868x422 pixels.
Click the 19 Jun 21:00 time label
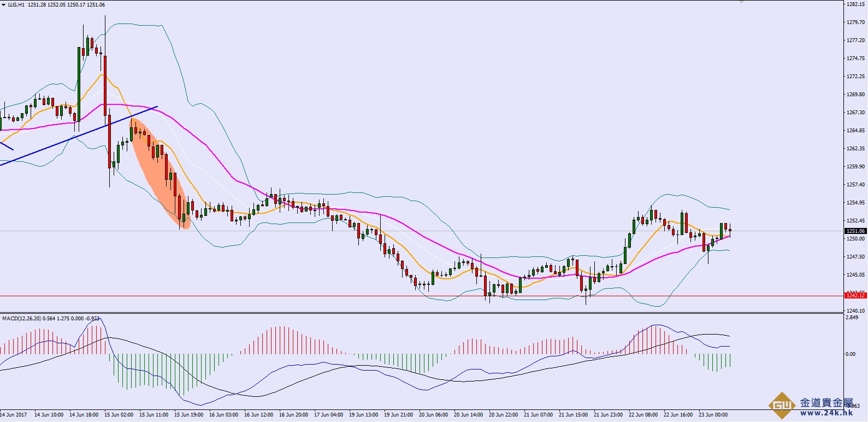click(398, 415)
